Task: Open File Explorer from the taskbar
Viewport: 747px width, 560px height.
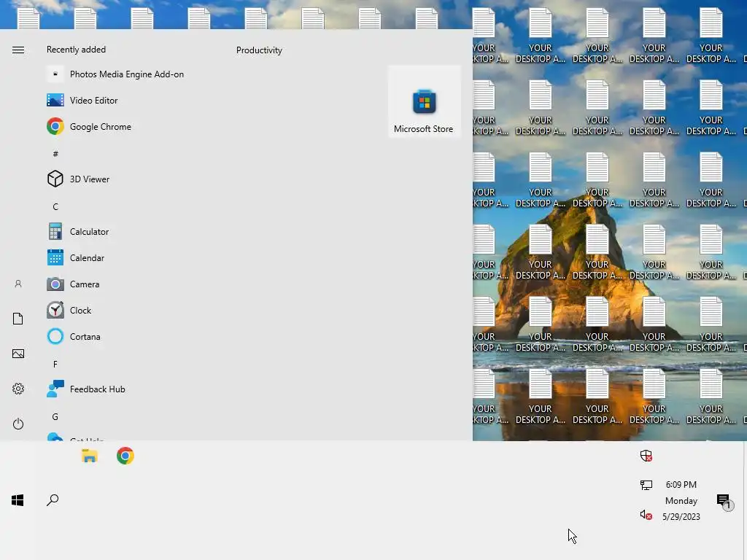Action: [x=89, y=456]
